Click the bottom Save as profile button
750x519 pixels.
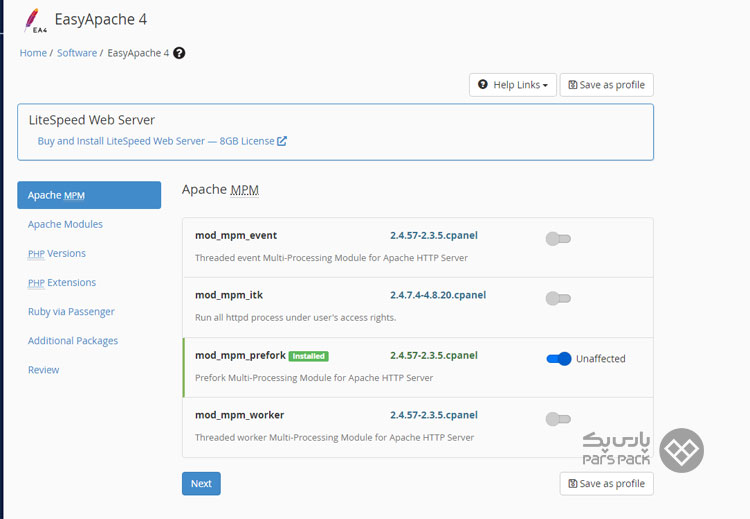pos(607,484)
